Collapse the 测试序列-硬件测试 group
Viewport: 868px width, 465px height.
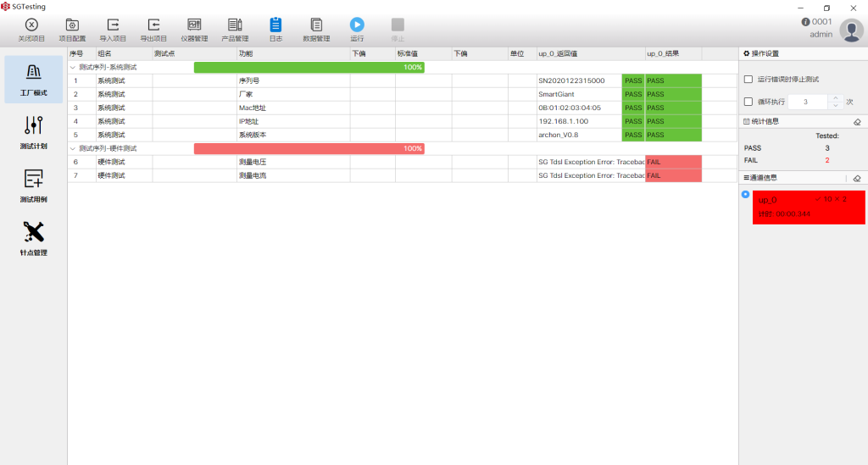tap(73, 149)
